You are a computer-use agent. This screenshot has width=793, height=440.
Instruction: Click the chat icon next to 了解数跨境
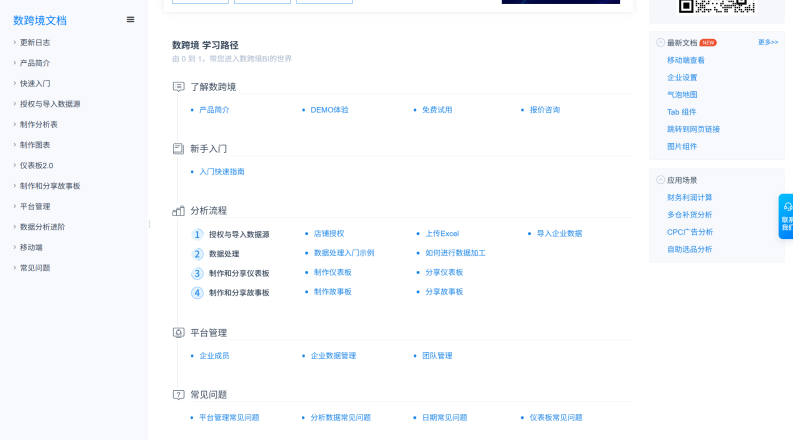178,87
